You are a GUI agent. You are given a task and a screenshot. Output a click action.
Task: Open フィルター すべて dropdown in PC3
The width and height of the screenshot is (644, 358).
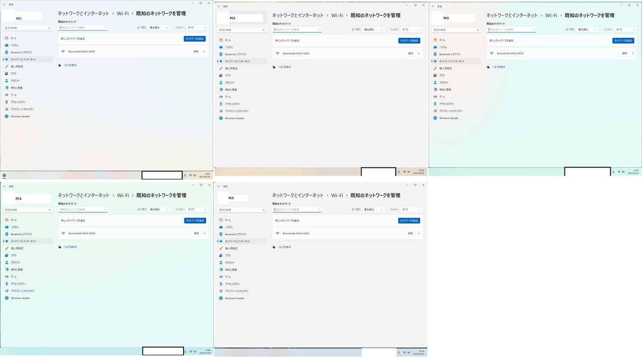pos(625,29)
